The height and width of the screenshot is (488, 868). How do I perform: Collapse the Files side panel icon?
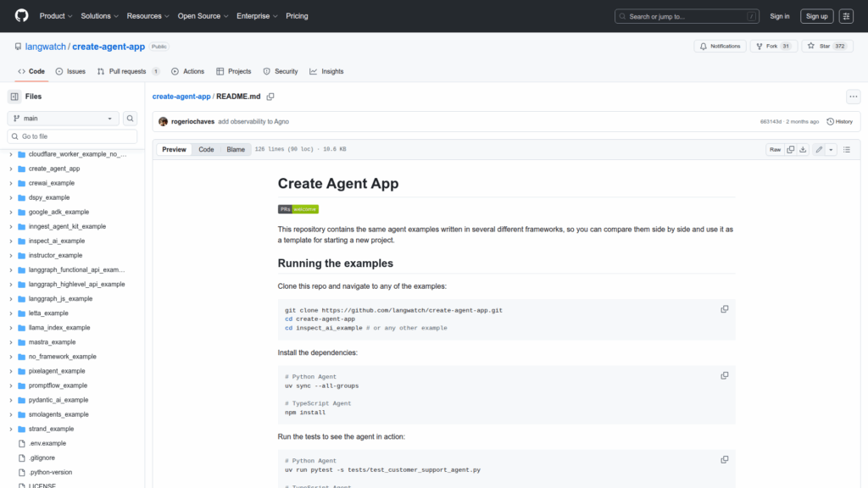coord(14,97)
